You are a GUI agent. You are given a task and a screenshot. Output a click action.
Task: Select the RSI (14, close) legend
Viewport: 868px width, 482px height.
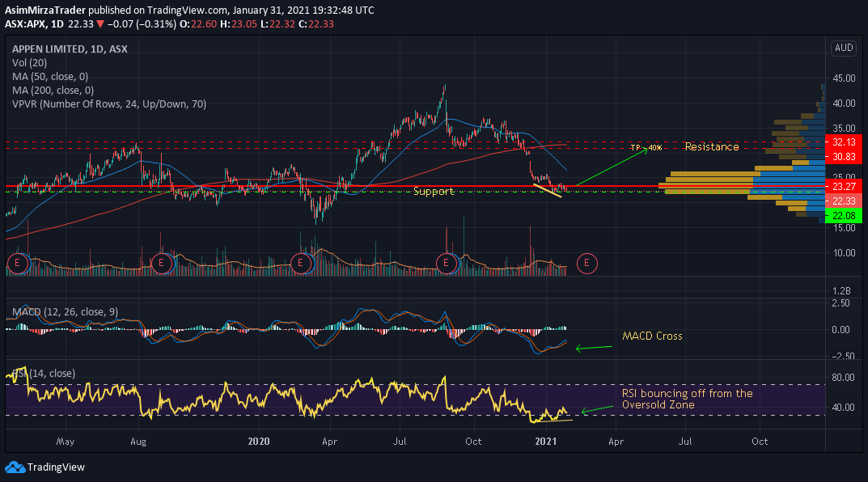(x=43, y=374)
